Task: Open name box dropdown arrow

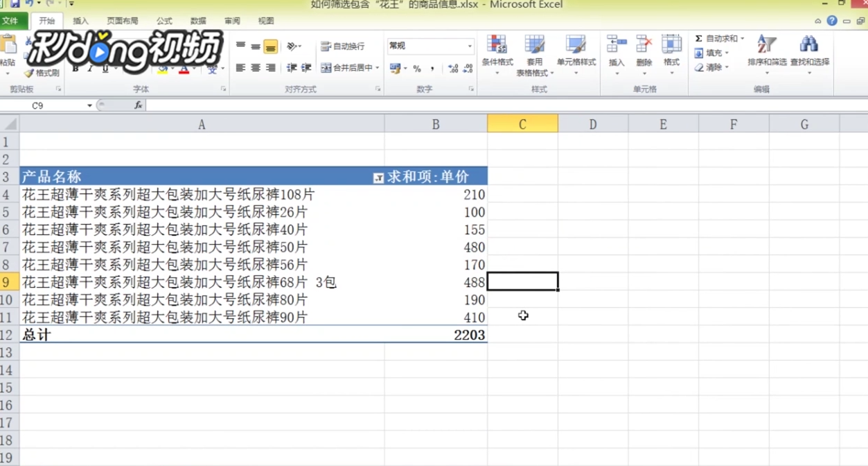Action: [x=89, y=105]
